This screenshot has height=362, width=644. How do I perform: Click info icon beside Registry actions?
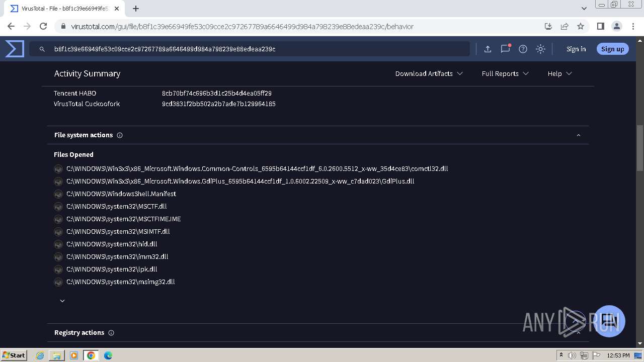[111, 333]
